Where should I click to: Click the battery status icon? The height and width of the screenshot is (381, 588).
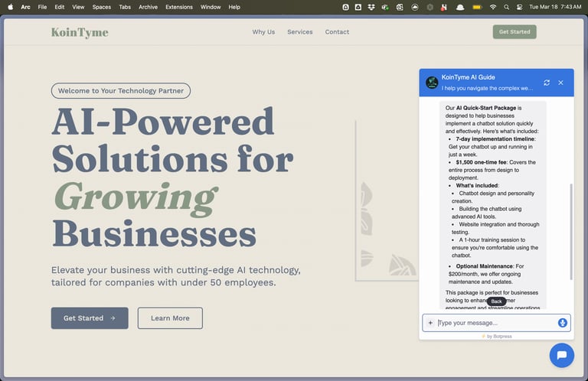(x=477, y=7)
